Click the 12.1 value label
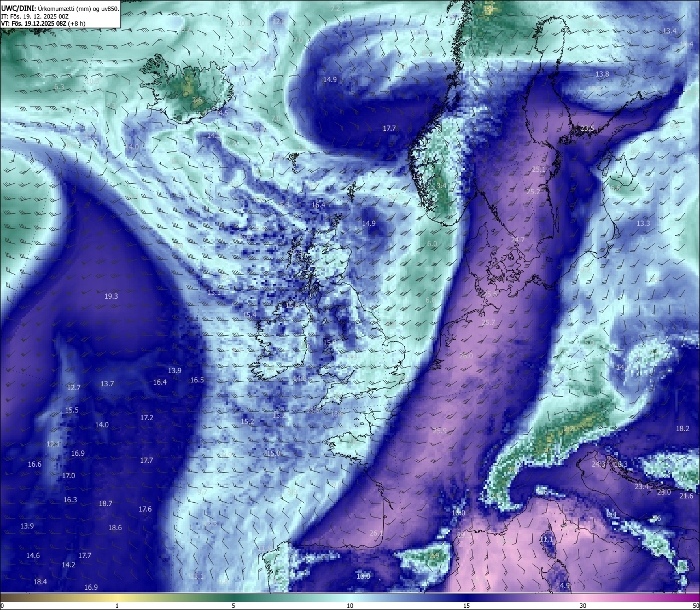The width and height of the screenshot is (700, 610). (x=53, y=444)
